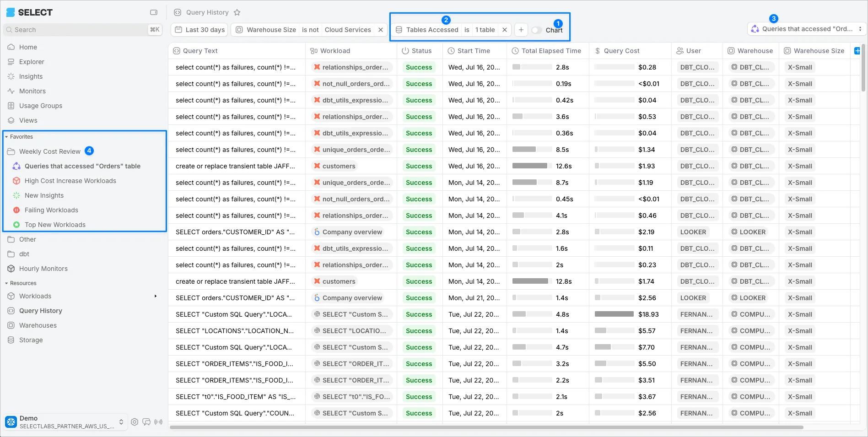The width and height of the screenshot is (868, 437).
Task: Go to Insights page
Action: point(31,76)
